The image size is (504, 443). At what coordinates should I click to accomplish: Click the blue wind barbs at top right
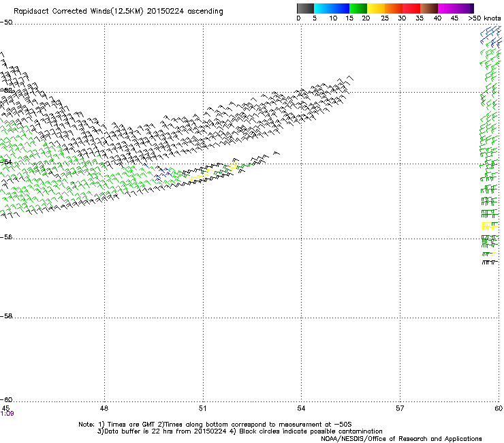coord(491,35)
